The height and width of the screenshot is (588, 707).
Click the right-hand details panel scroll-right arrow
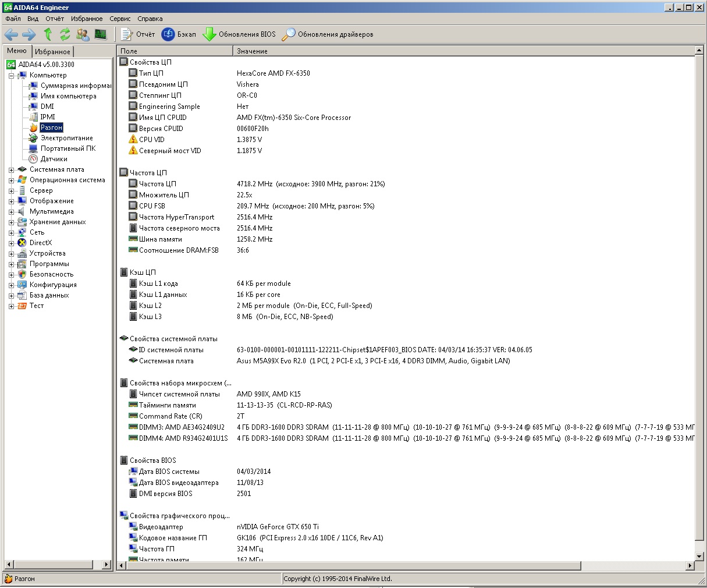click(x=690, y=565)
